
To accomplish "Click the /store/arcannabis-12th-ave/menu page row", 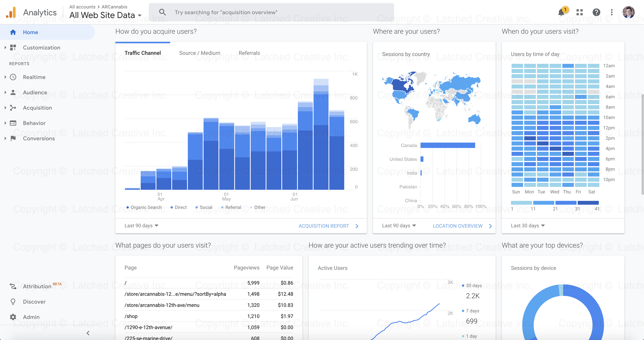I will click(209, 305).
